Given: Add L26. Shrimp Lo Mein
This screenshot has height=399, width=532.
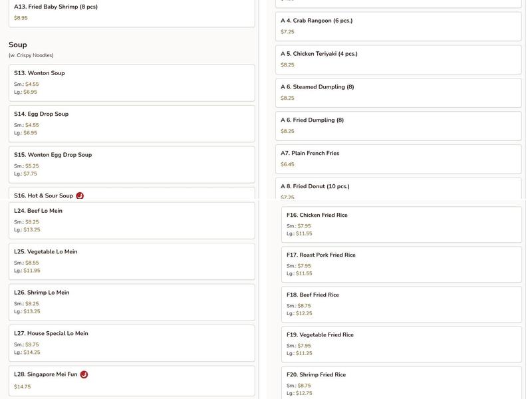Looking at the screenshot, I should tap(132, 302).
